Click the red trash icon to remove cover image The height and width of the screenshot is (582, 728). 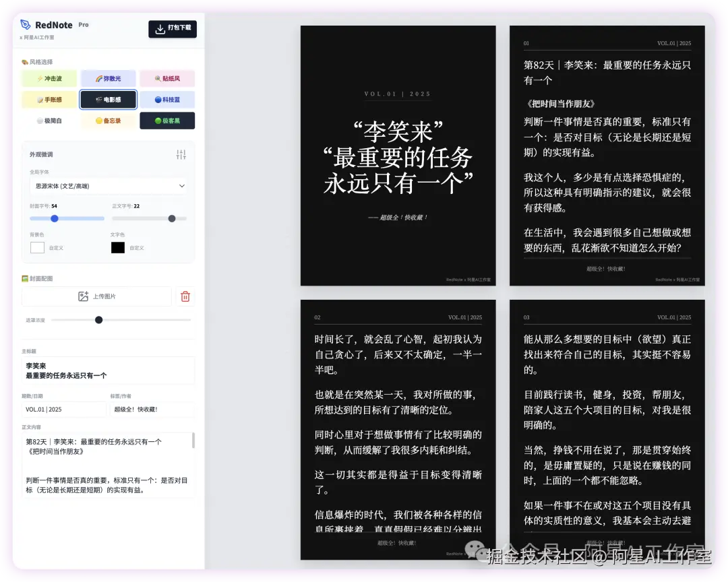(x=185, y=296)
